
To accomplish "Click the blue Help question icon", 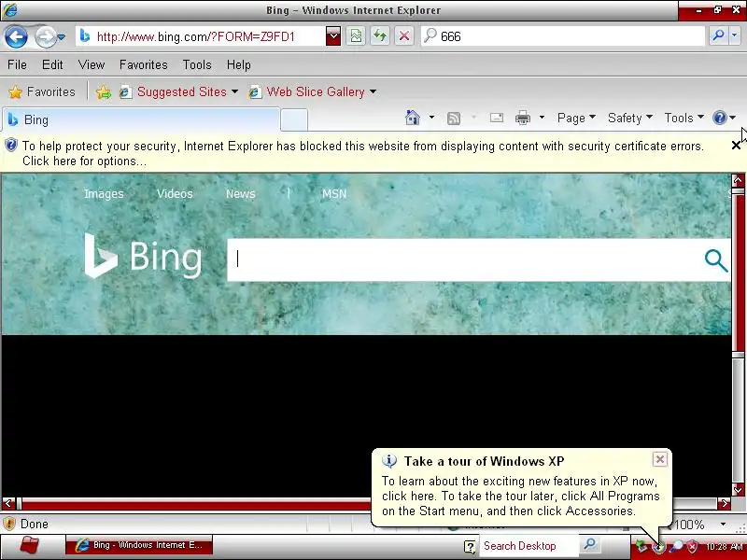I will point(720,118).
